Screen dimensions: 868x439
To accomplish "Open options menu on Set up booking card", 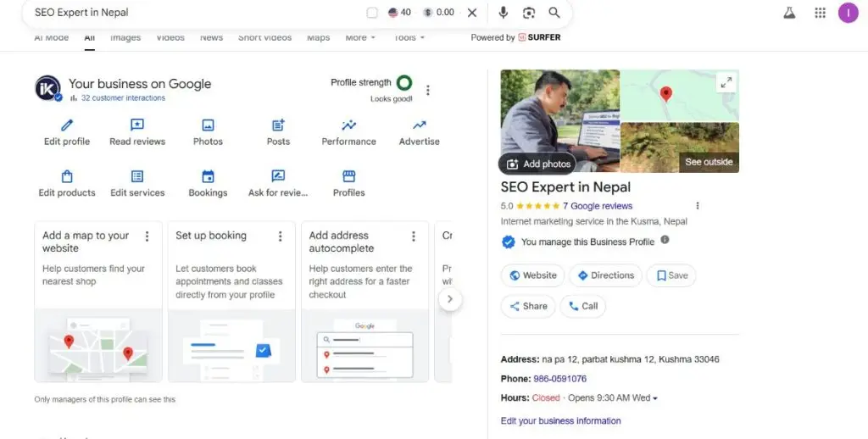I will pos(280,236).
